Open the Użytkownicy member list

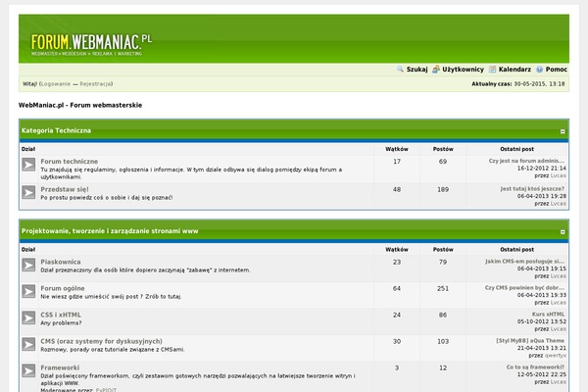click(x=464, y=69)
